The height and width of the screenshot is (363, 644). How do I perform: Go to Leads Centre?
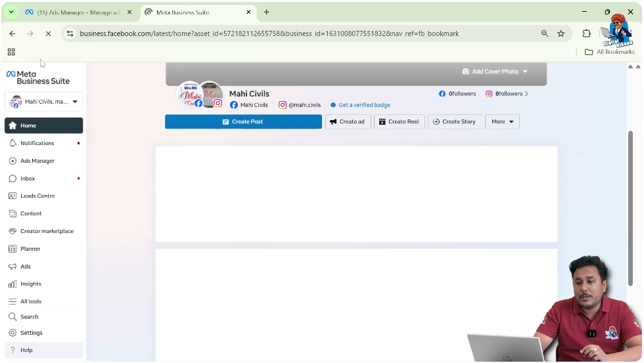pyautogui.click(x=37, y=196)
